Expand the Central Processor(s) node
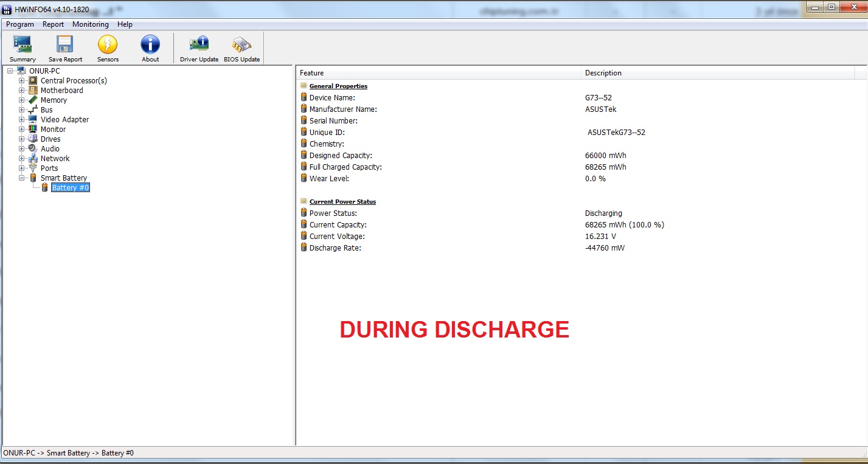The image size is (868, 464). [21, 81]
